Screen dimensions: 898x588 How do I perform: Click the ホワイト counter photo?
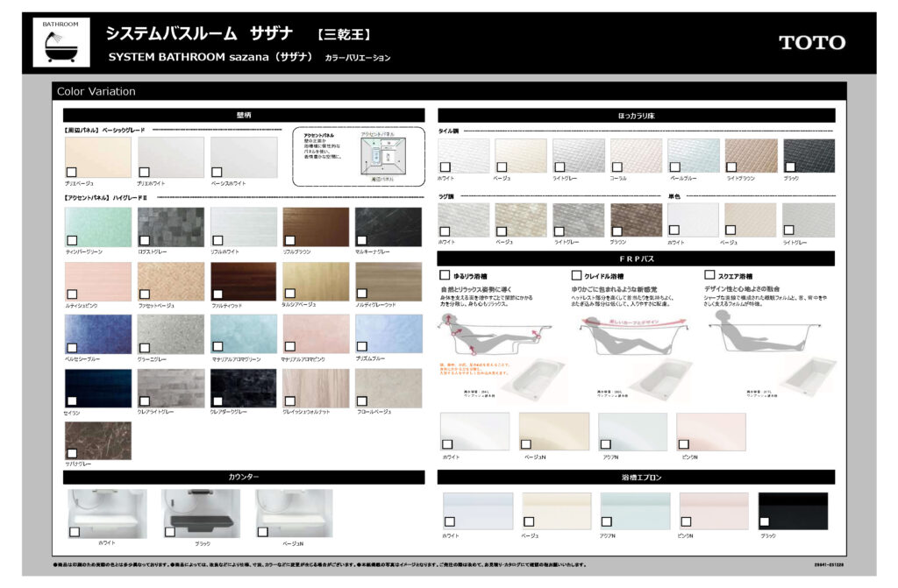point(107,514)
